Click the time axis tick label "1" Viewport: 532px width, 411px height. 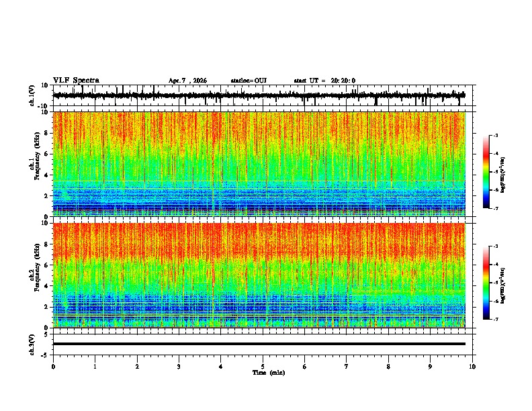pos(95,367)
